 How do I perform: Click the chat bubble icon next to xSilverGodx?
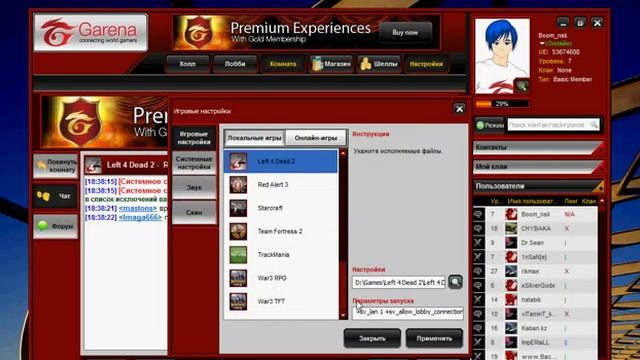[478, 285]
